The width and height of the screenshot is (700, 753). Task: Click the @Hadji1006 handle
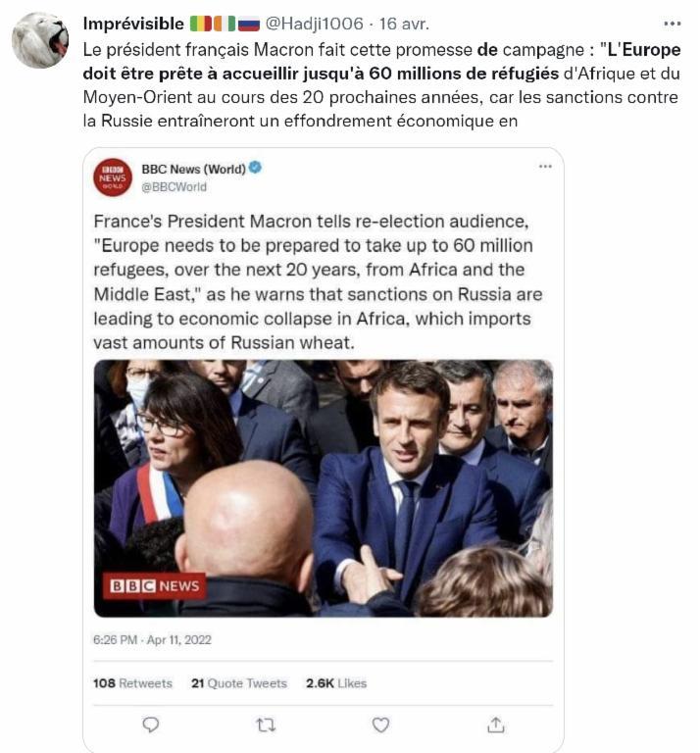pos(315,24)
